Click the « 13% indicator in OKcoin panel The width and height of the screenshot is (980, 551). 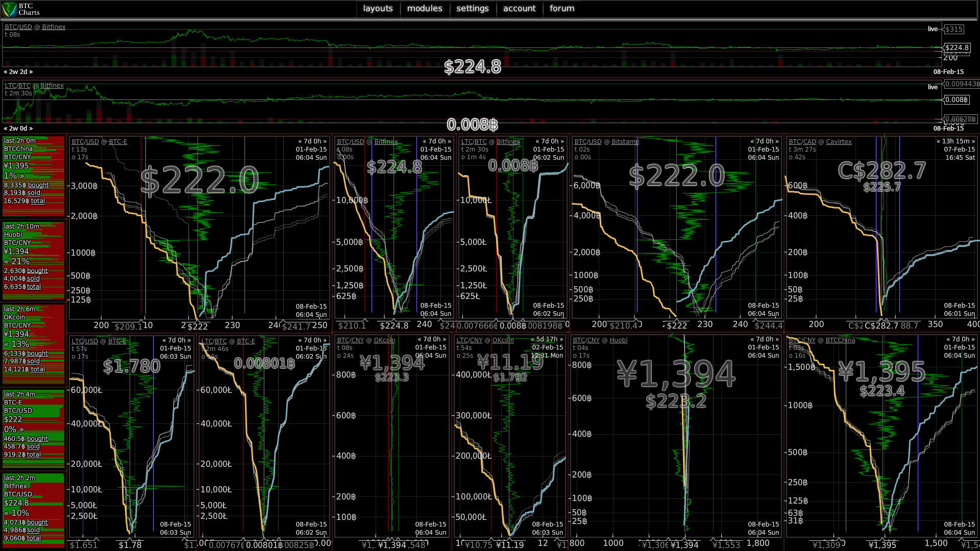(x=17, y=344)
